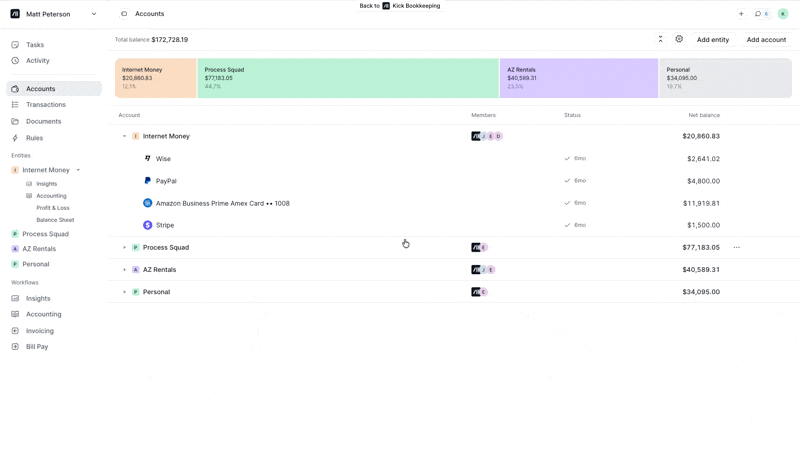Open account settings gear icon
The width and height of the screenshot is (800, 453).
tap(679, 39)
